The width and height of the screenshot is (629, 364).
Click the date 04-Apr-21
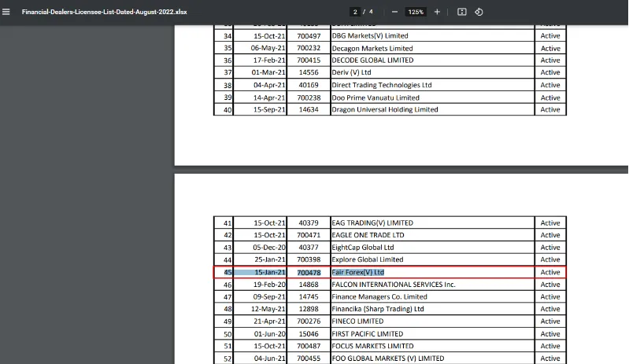[x=269, y=85]
